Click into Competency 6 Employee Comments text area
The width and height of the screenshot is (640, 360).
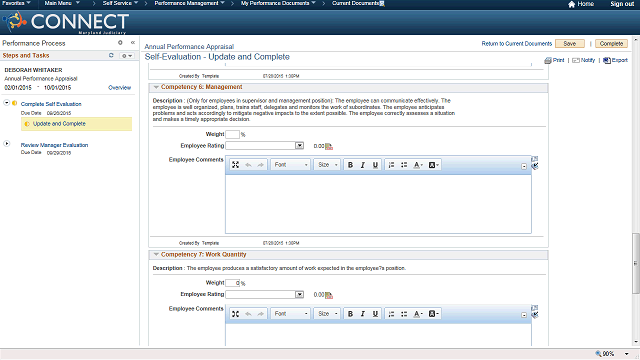coord(378,204)
